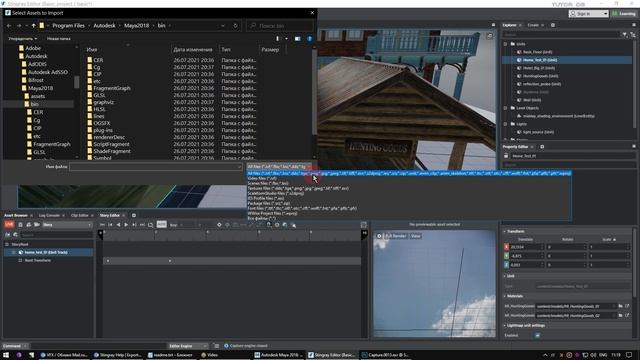Toggle the AUTO key button
Screen dimensions: 640x360
pyautogui.click(x=162, y=224)
